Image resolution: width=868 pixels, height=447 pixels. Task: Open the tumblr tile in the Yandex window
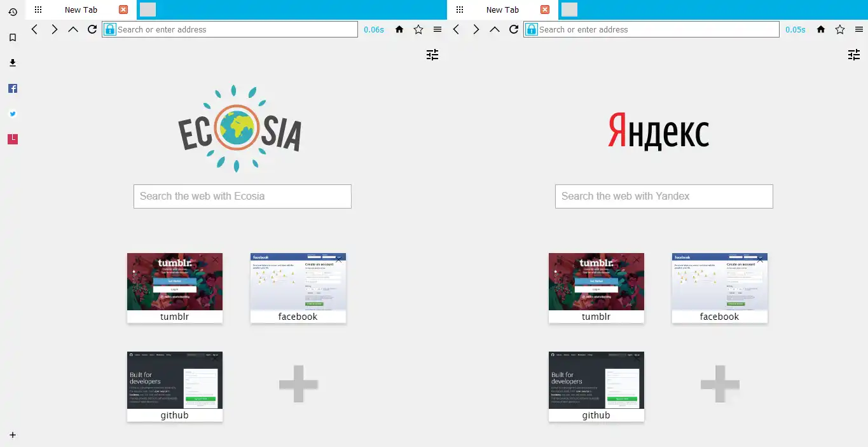pos(596,288)
